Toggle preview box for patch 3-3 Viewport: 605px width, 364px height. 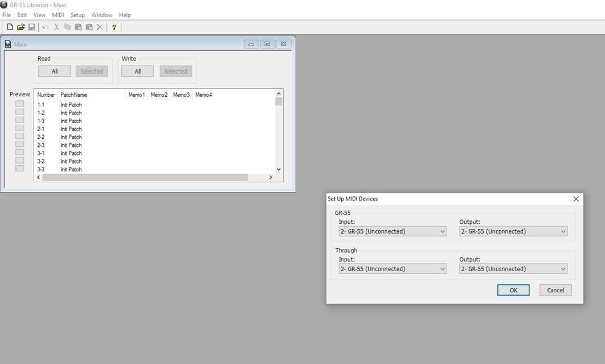[20, 169]
